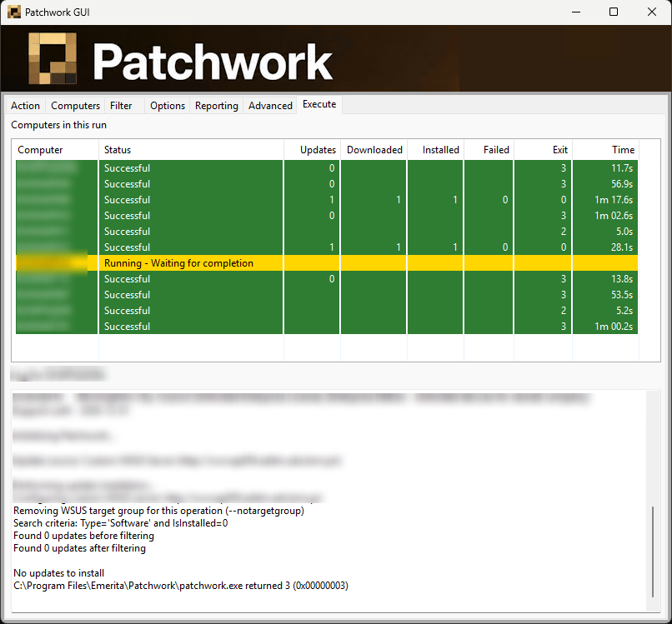Select the row with time 1m 17.6s

pos(327,200)
